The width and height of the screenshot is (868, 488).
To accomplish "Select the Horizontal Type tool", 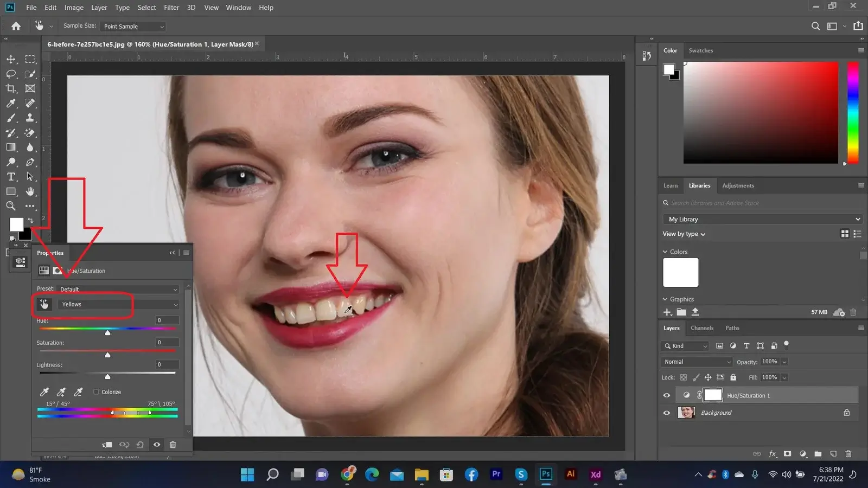I will (x=11, y=177).
